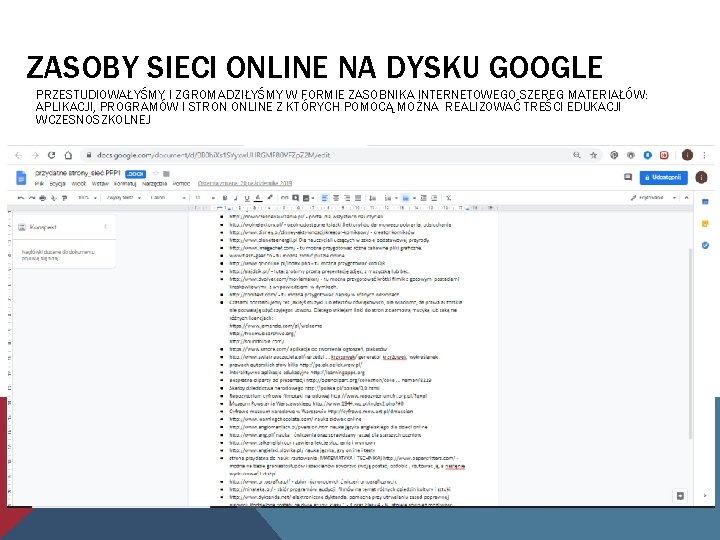The width and height of the screenshot is (720, 540).
Task: Toggle underline formatting
Action: (x=247, y=198)
